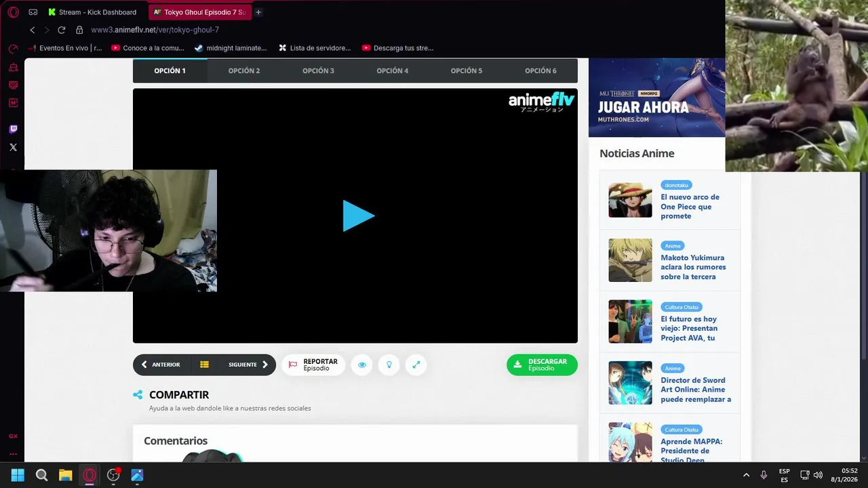Open Descarga tus stre... bookmark
Screen dimensions: 868x488
pos(397,48)
